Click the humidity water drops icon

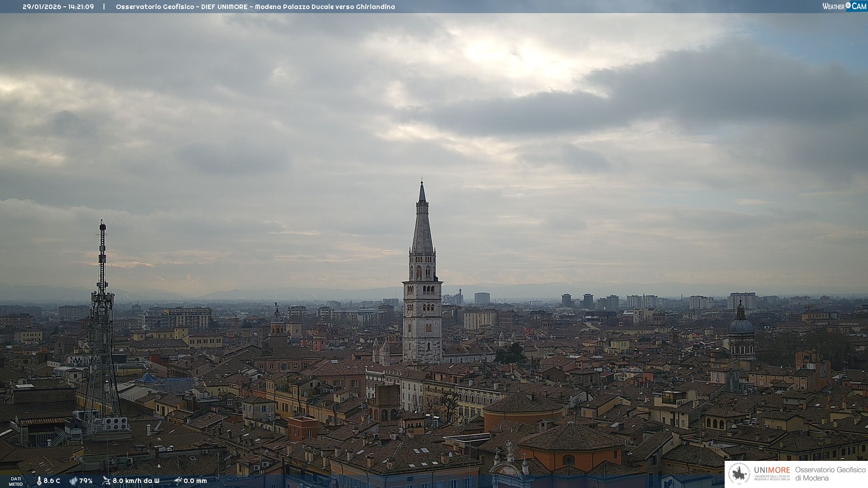[x=73, y=481]
